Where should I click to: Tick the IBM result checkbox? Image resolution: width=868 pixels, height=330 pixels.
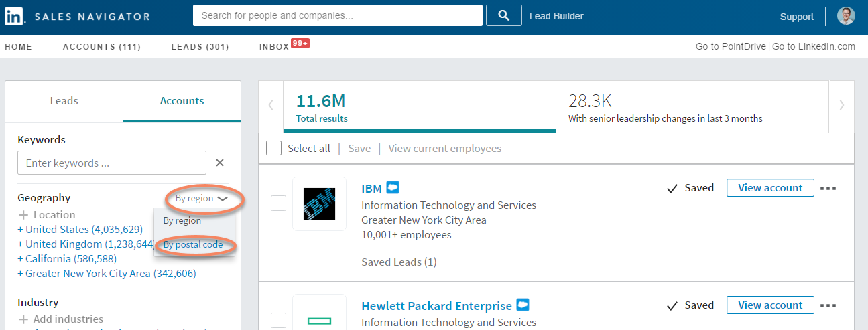pyautogui.click(x=278, y=203)
